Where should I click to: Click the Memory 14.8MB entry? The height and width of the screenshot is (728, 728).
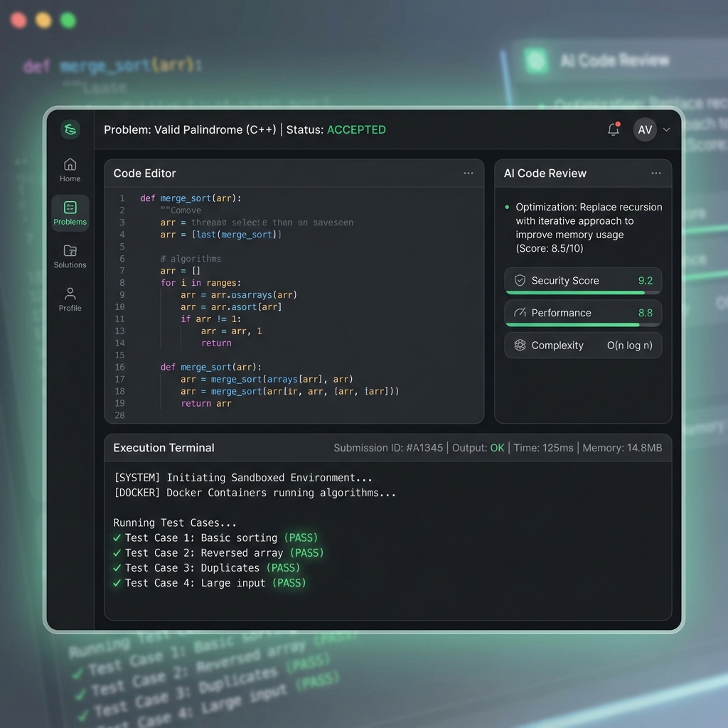click(x=622, y=448)
